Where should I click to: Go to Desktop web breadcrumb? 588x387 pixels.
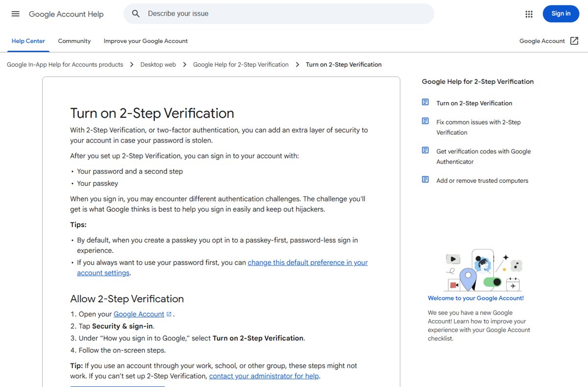click(x=158, y=65)
